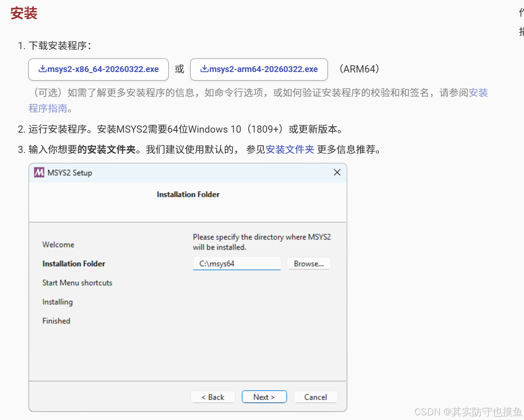Click the MSYS2 Setup logo icon
524x420 pixels.
coord(39,172)
